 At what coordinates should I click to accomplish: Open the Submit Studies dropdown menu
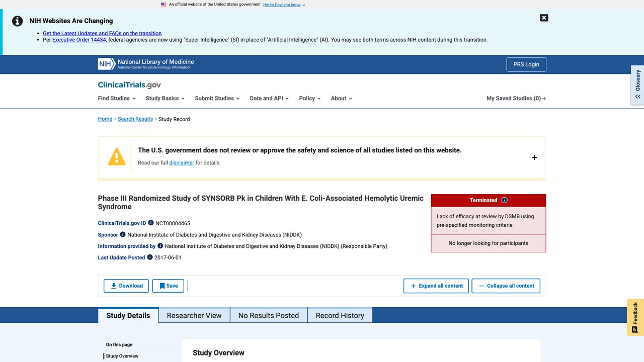217,99
